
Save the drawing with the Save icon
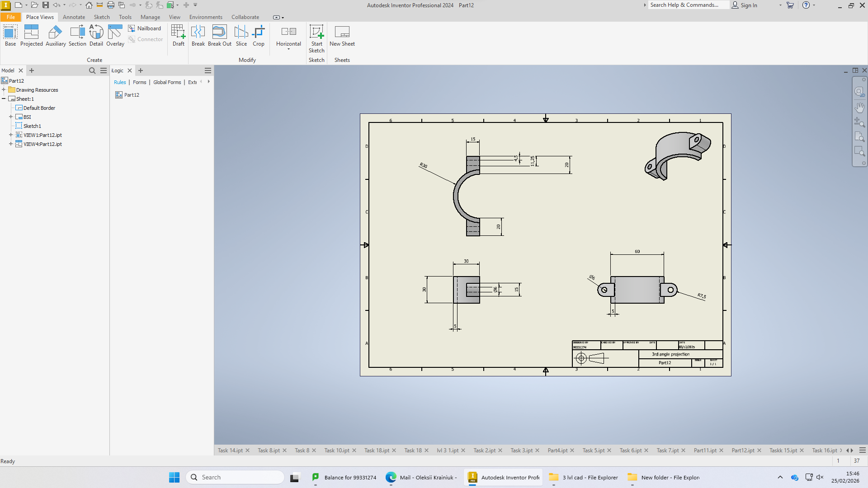46,5
